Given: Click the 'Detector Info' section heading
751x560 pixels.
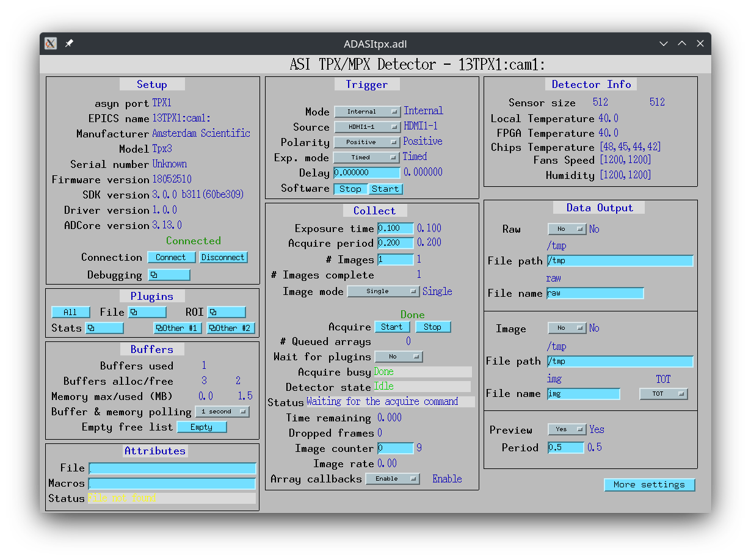Looking at the screenshot, I should click(x=592, y=84).
